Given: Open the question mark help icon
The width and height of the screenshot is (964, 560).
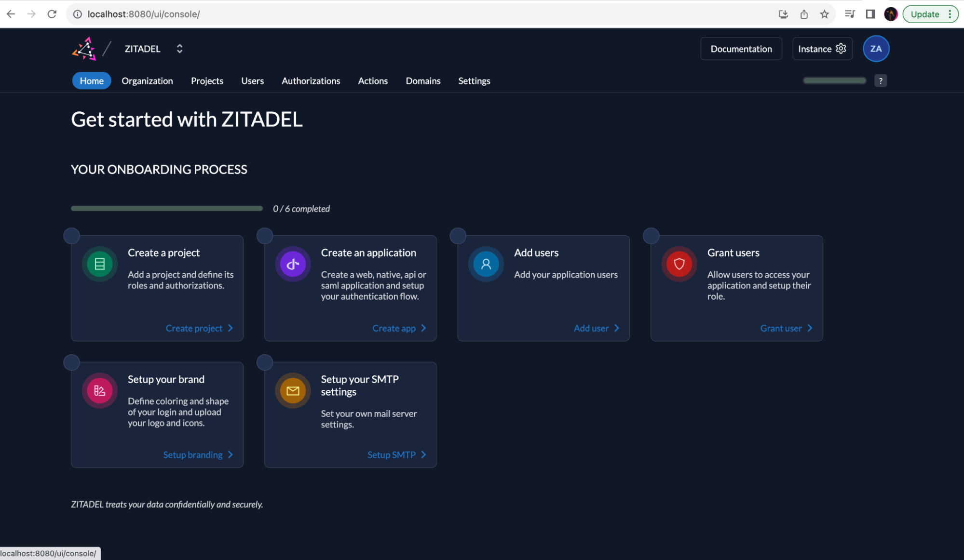Looking at the screenshot, I should pyautogui.click(x=881, y=81).
